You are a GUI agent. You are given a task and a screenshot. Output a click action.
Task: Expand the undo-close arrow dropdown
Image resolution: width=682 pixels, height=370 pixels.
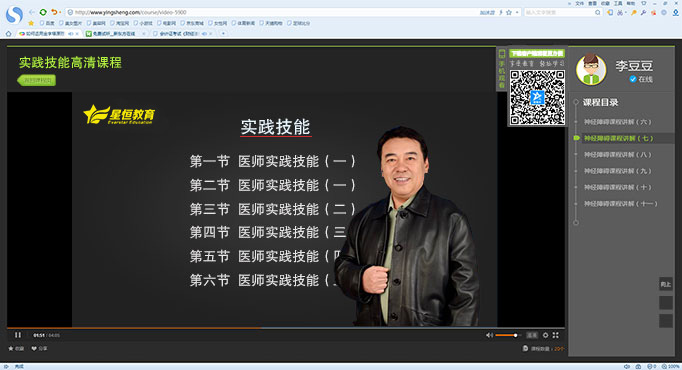click(60, 13)
